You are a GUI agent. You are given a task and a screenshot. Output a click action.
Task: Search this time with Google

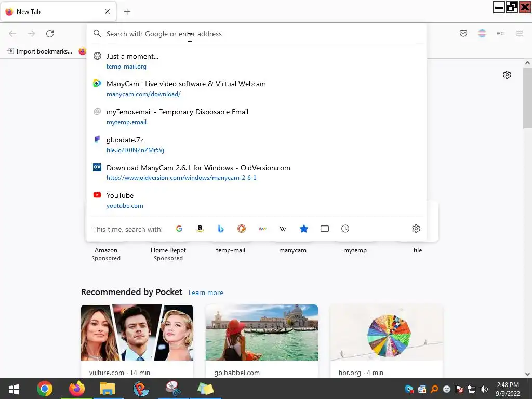[179, 229]
